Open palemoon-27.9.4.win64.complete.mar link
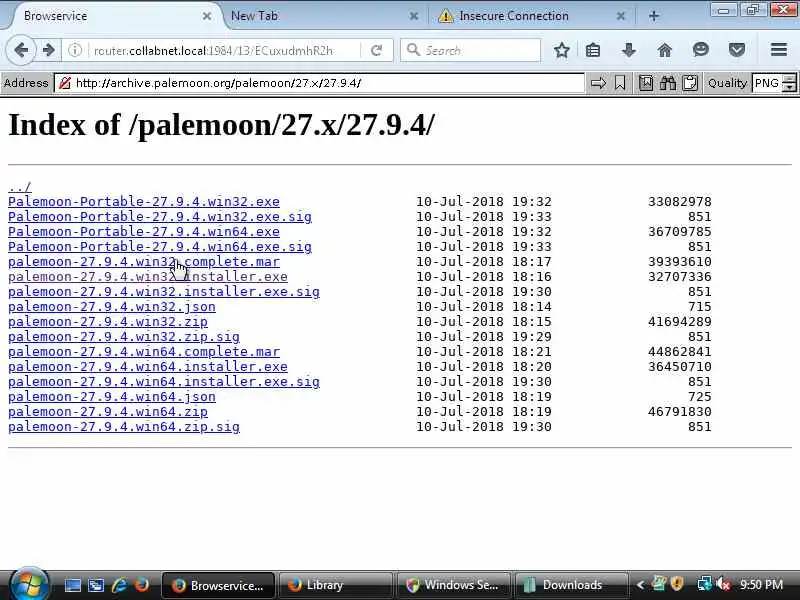Image resolution: width=800 pixels, height=600 pixels. coord(144,352)
